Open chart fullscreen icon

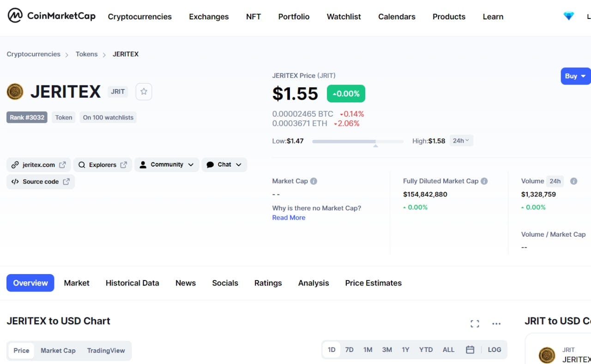pos(475,323)
